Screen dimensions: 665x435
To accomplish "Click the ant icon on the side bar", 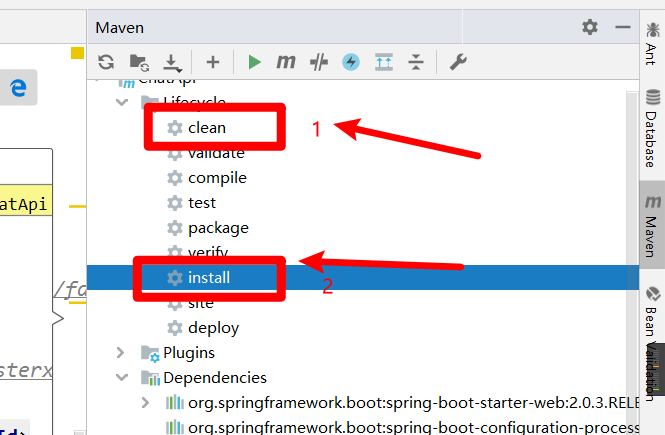I will (x=652, y=30).
